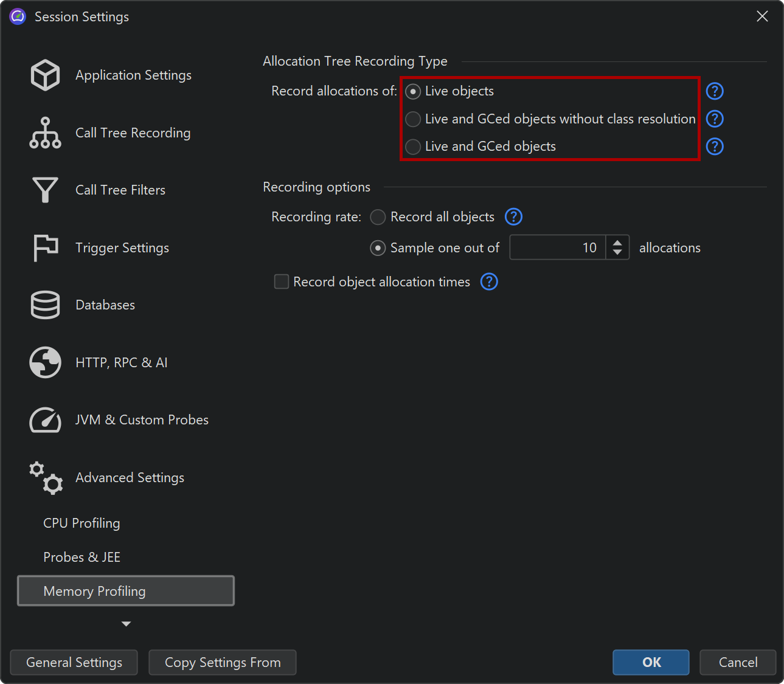Screen dimensions: 784x684
Task: Switch to CPU Profiling section
Action: [82, 523]
